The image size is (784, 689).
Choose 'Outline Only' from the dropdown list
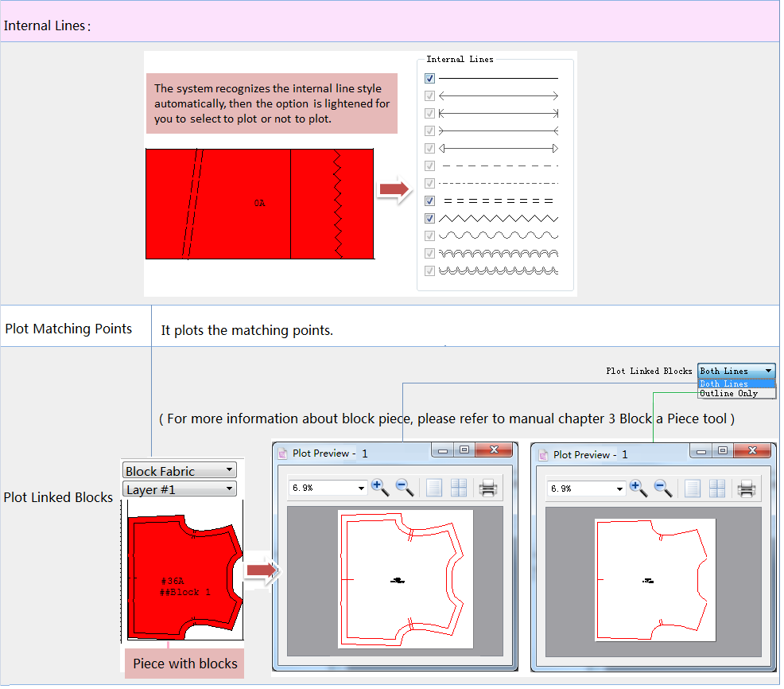[x=729, y=393]
